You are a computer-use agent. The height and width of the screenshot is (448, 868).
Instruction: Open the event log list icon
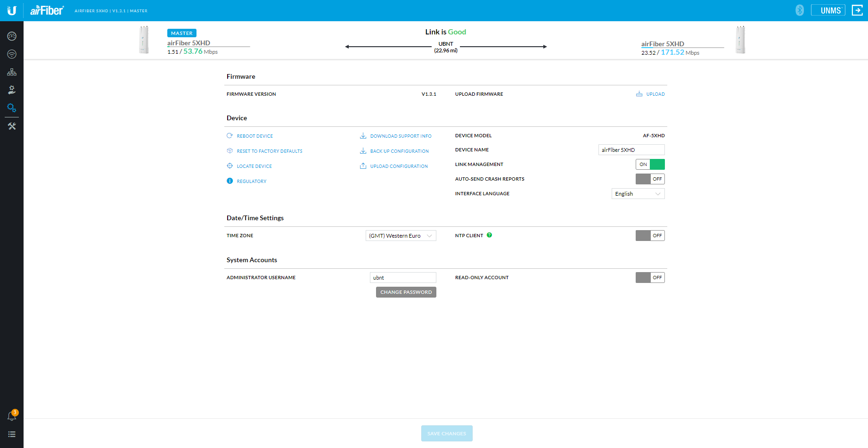[x=12, y=434]
